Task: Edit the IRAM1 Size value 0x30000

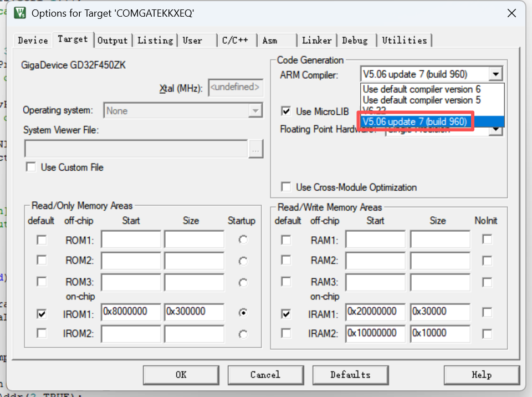Action: click(440, 312)
